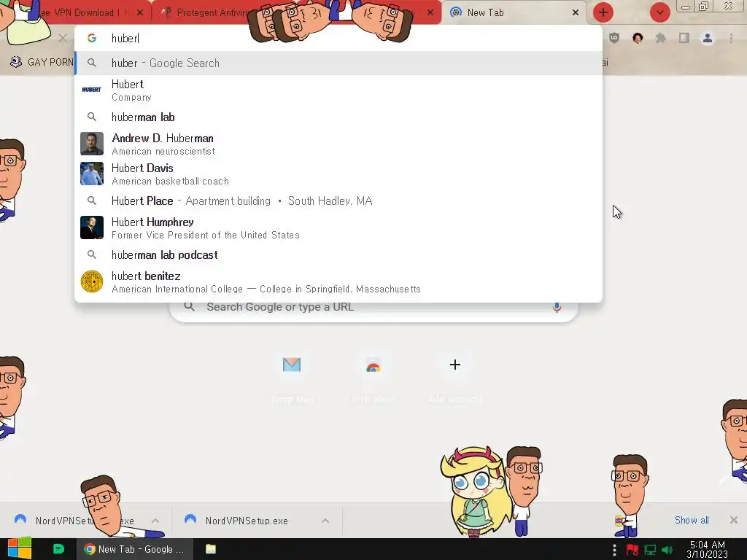This screenshot has height=560, width=747.
Task: Click the Andrew Huberman thumbnail photo
Action: pos(91,144)
